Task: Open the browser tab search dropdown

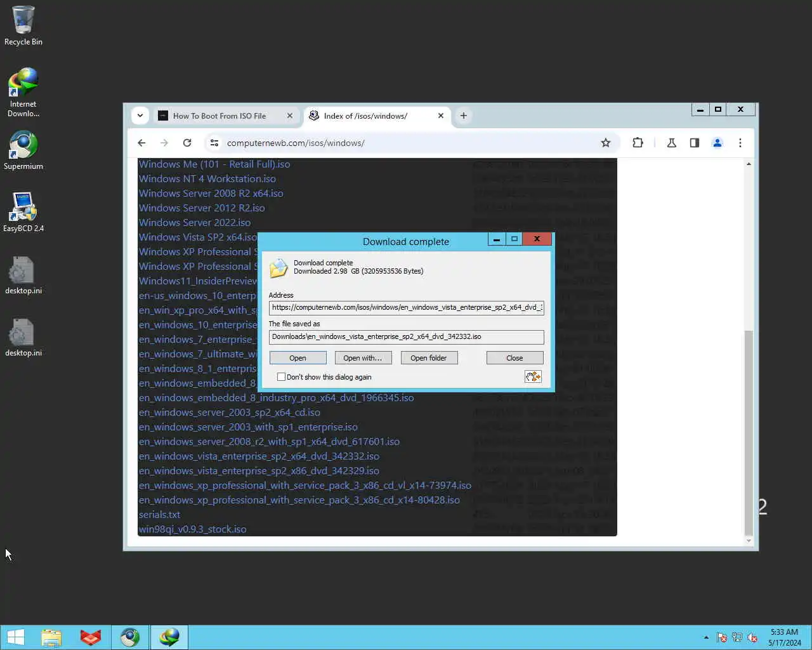Action: pos(140,116)
